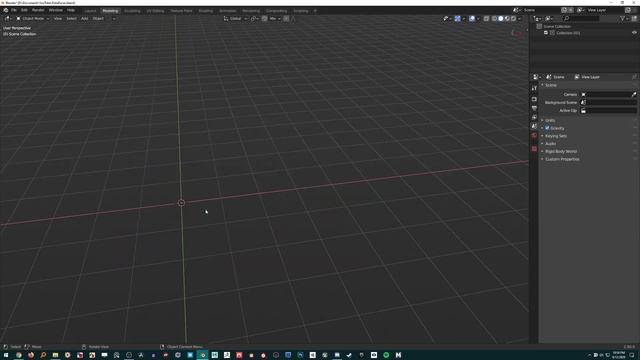
Task: Switch to the Sculpting workspace tab
Action: [132, 11]
